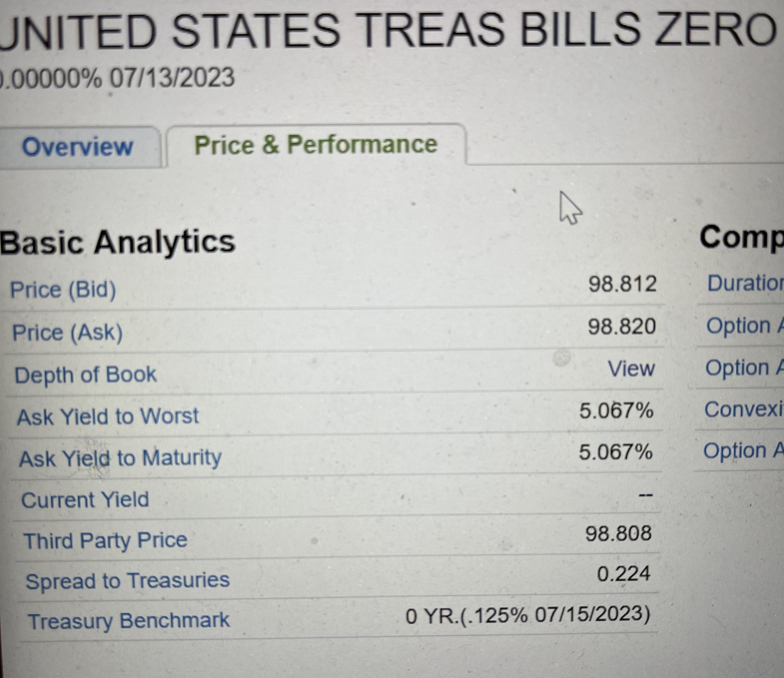Click the ask price value 98.820
This screenshot has height=678, width=784.
pos(622,326)
